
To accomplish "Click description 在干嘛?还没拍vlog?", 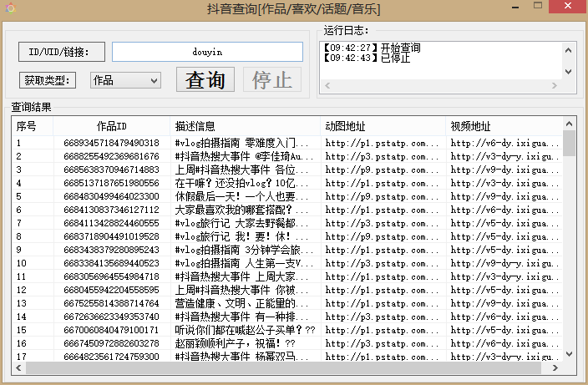I will (x=241, y=183).
